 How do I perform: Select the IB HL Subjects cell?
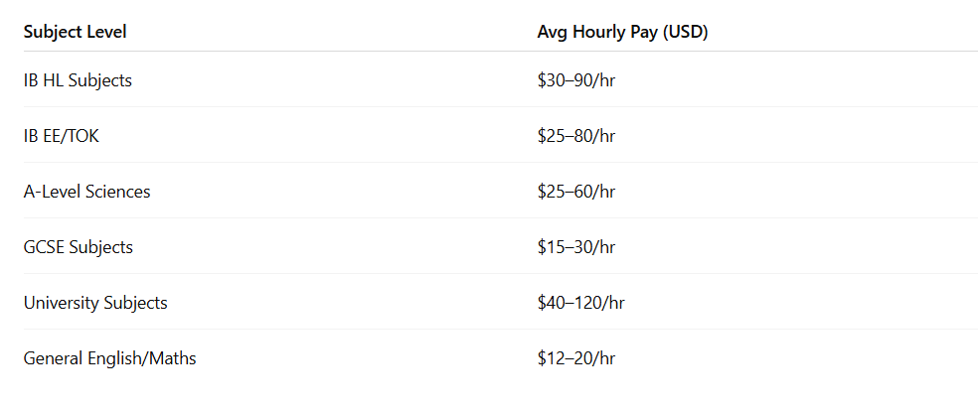78,80
